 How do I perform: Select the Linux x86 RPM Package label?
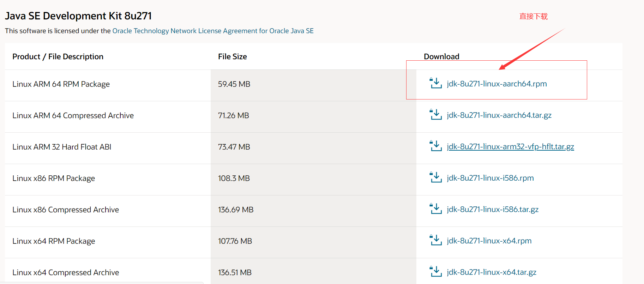[x=54, y=178]
